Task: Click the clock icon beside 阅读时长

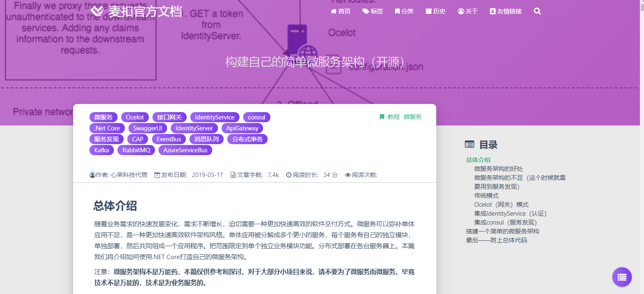Action: coord(289,175)
